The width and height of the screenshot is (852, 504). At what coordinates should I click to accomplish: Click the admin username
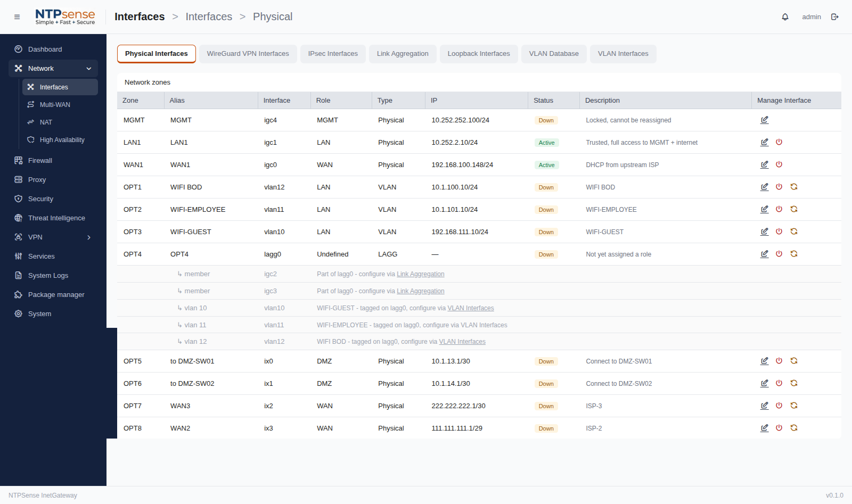point(812,17)
